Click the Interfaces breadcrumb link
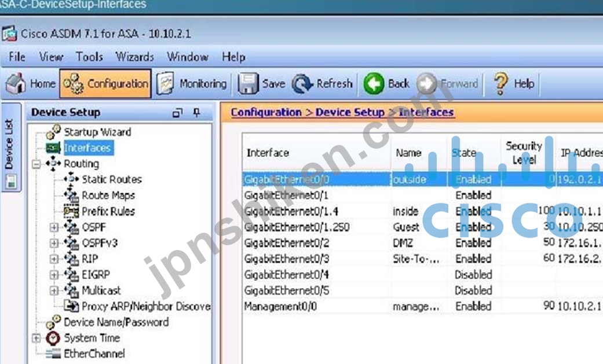The height and width of the screenshot is (364, 603). coord(426,112)
